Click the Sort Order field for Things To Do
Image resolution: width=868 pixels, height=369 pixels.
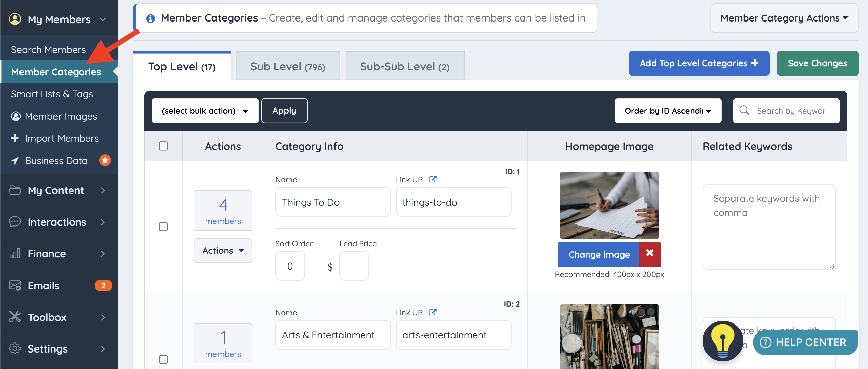coord(290,266)
